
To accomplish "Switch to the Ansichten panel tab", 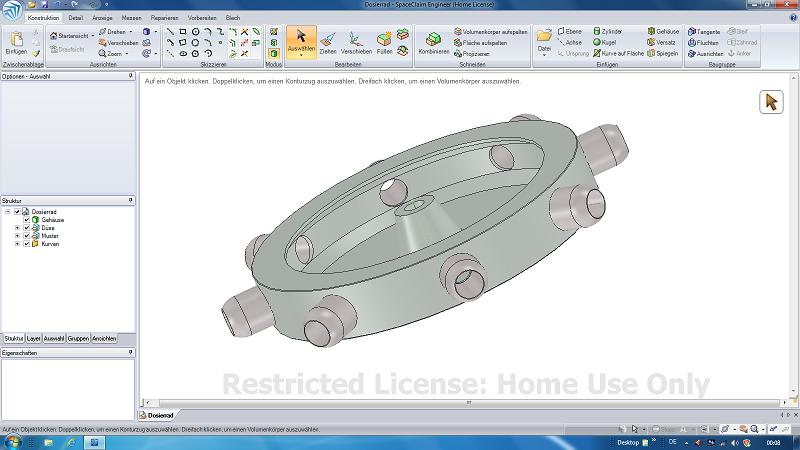I will pos(104,338).
